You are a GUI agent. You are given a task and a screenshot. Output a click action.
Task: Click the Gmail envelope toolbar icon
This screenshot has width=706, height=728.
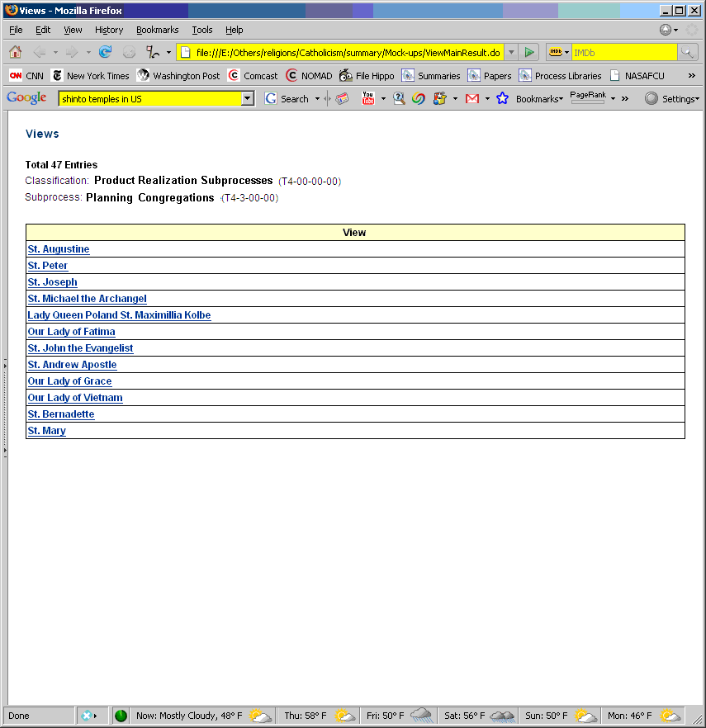point(472,98)
